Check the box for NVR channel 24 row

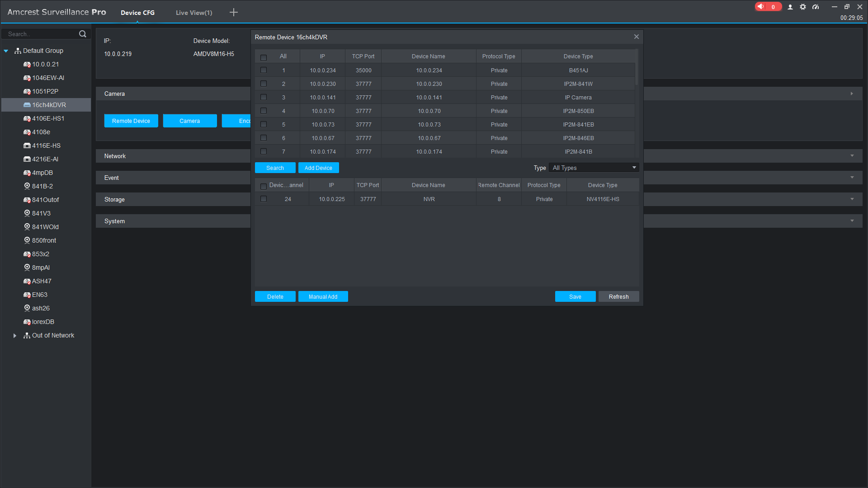[264, 199]
